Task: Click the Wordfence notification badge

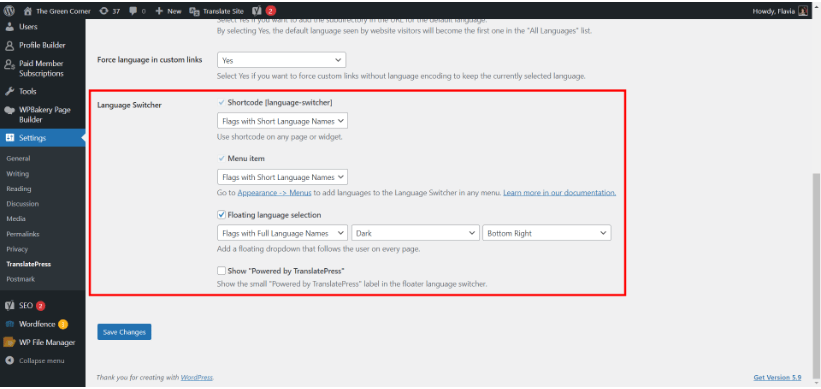Action: tap(63, 325)
